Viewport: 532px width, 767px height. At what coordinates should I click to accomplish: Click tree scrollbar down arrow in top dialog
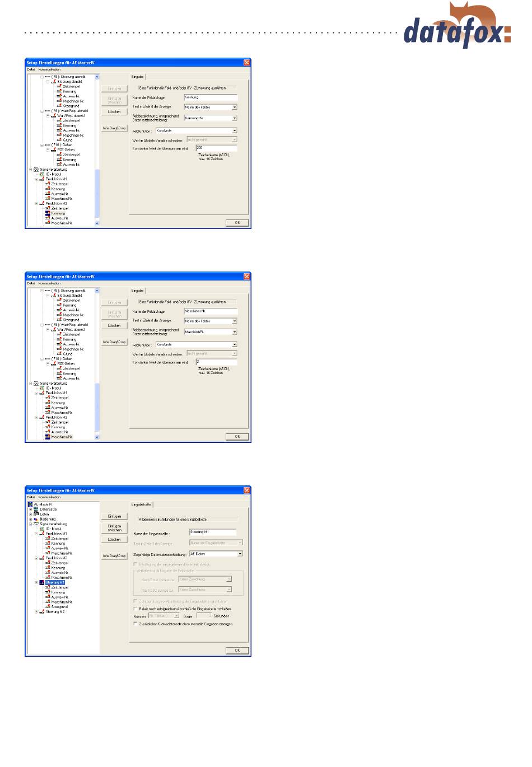tap(97, 223)
